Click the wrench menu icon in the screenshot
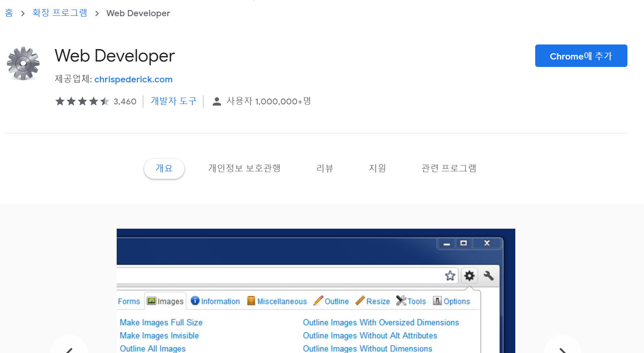This screenshot has height=353, width=644. click(x=489, y=276)
